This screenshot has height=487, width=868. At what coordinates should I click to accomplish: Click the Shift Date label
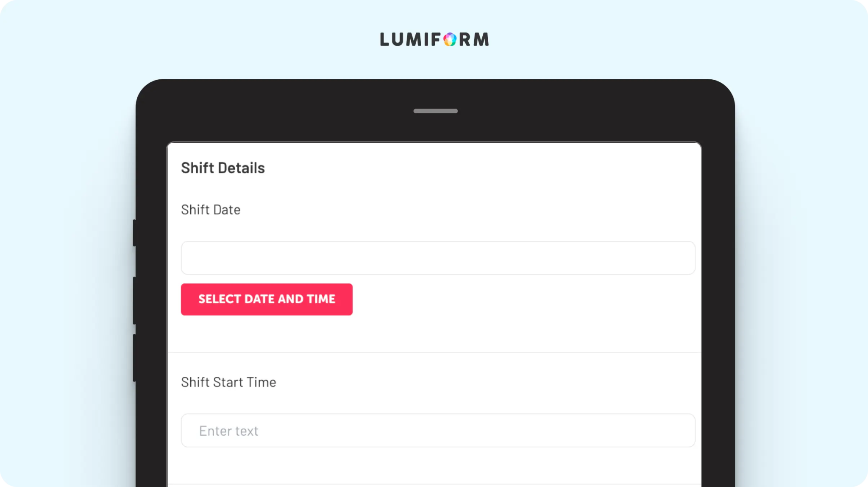211,210
